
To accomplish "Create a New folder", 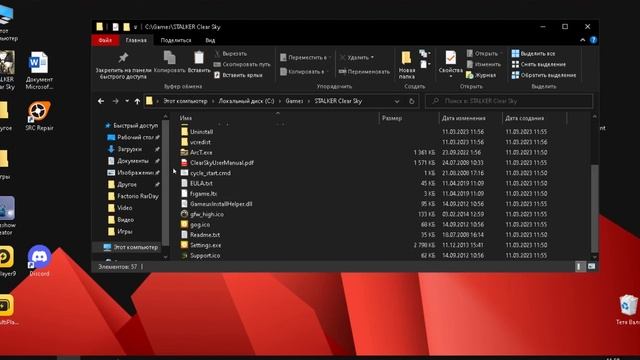I will pyautogui.click(x=407, y=65).
